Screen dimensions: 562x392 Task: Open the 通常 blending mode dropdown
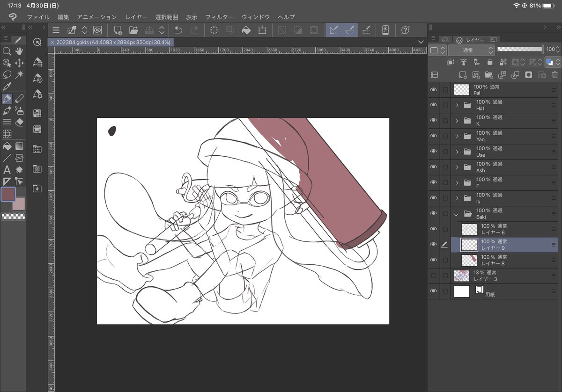coord(471,50)
